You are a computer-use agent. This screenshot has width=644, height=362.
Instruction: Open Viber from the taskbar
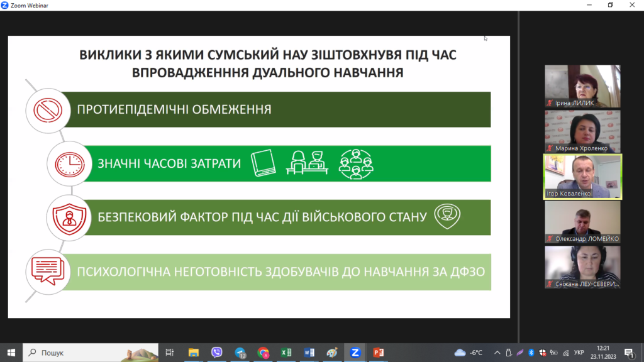point(217,353)
